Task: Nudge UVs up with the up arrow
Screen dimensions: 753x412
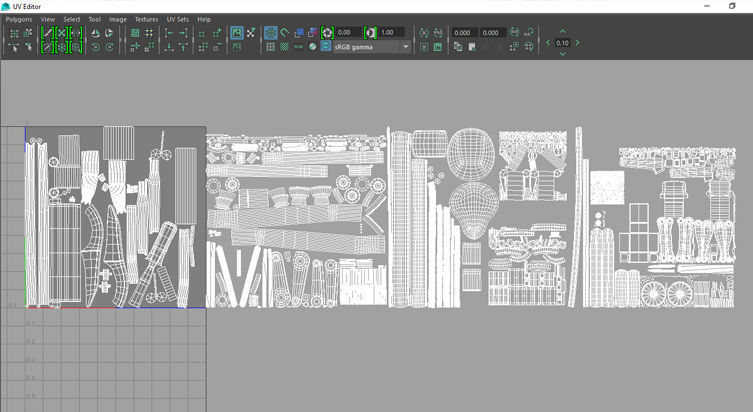Action: click(x=563, y=32)
